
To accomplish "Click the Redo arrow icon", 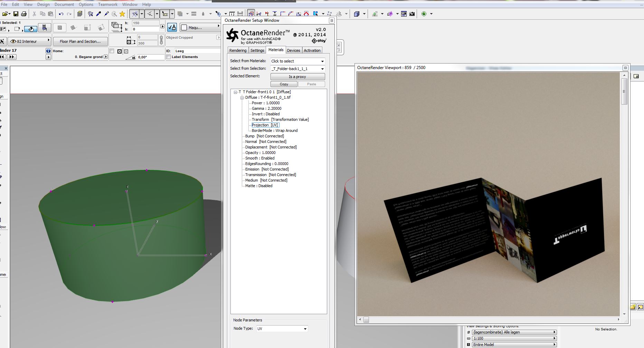I will [69, 14].
